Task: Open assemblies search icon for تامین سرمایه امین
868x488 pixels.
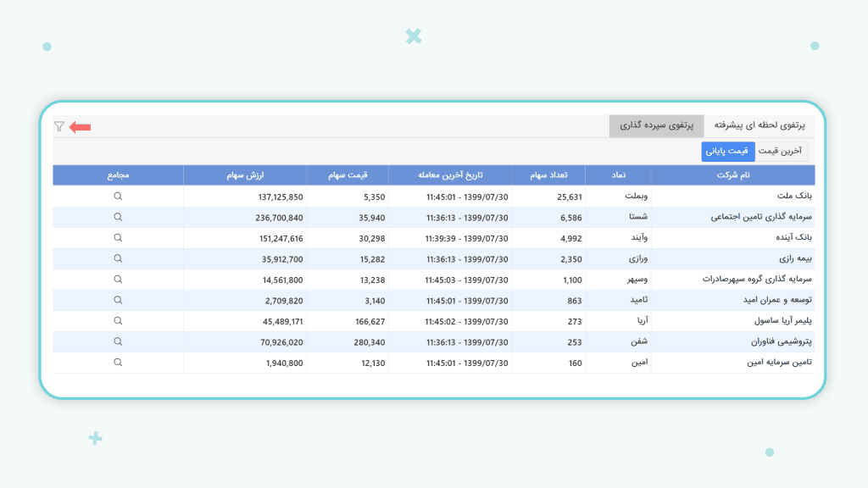Action: click(118, 363)
